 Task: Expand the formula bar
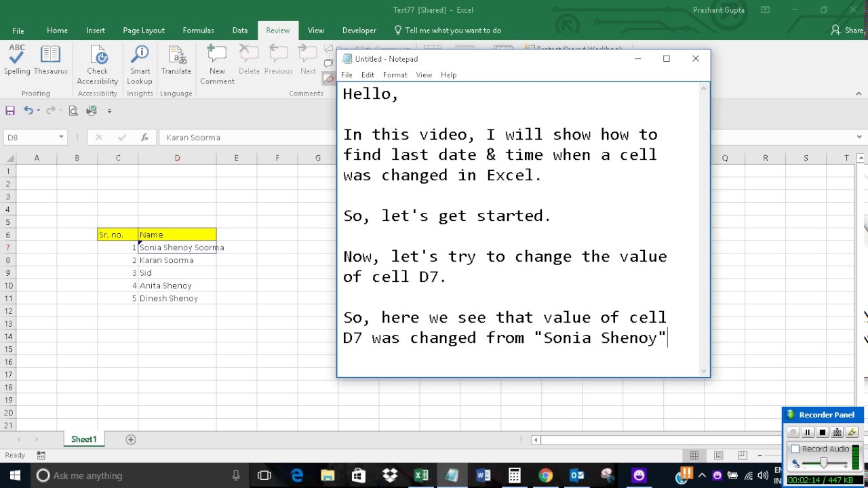point(860,137)
